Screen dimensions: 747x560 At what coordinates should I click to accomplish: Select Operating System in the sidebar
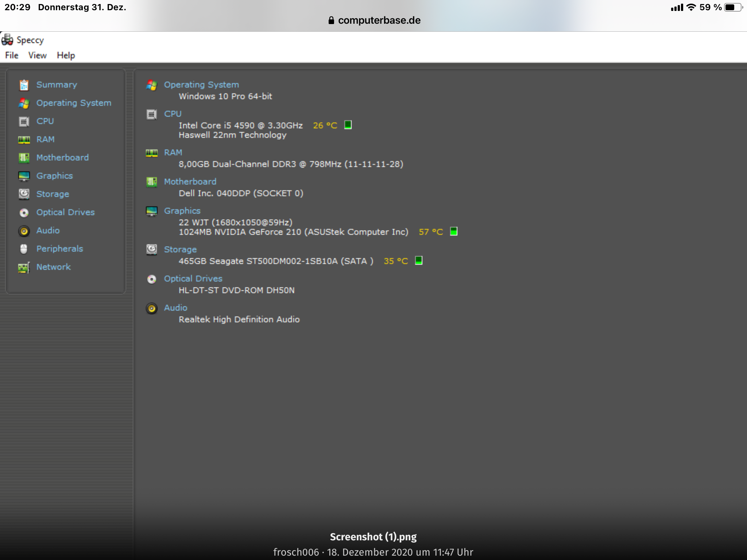(74, 103)
